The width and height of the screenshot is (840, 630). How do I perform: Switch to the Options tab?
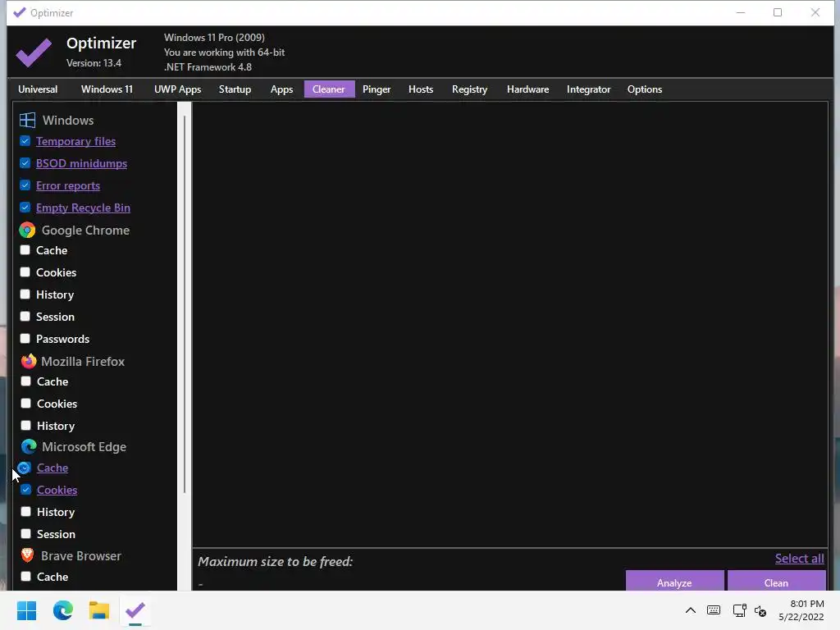coord(645,89)
